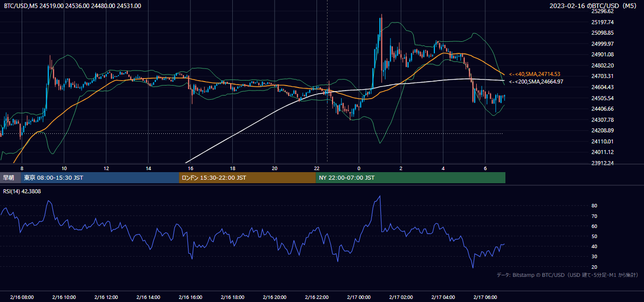Select the white 200 SMA label 24664.97
The height and width of the screenshot is (302, 644).
click(x=536, y=82)
